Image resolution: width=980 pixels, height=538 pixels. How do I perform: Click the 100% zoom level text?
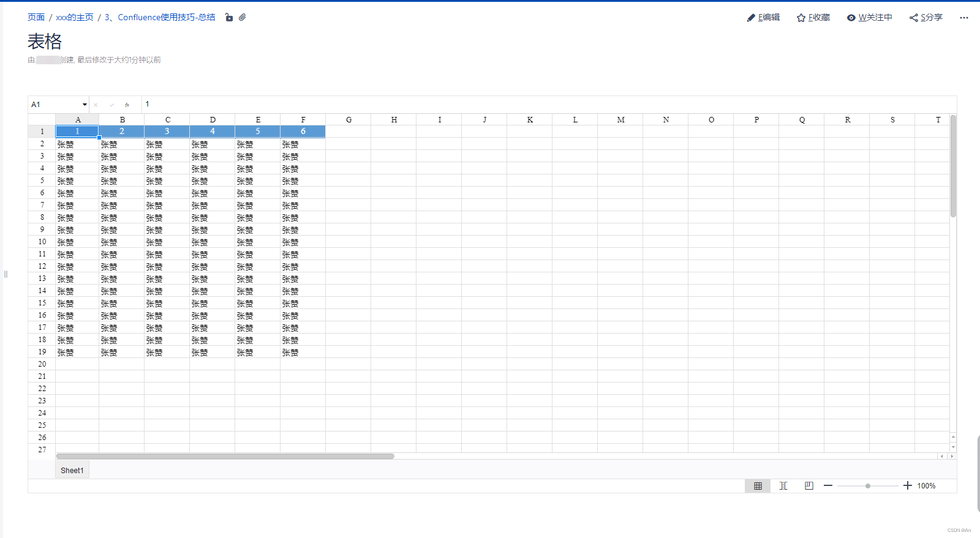click(x=926, y=486)
